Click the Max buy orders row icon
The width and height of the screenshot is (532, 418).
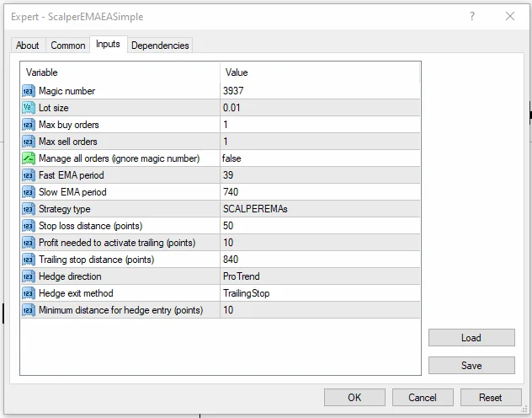pos(29,125)
